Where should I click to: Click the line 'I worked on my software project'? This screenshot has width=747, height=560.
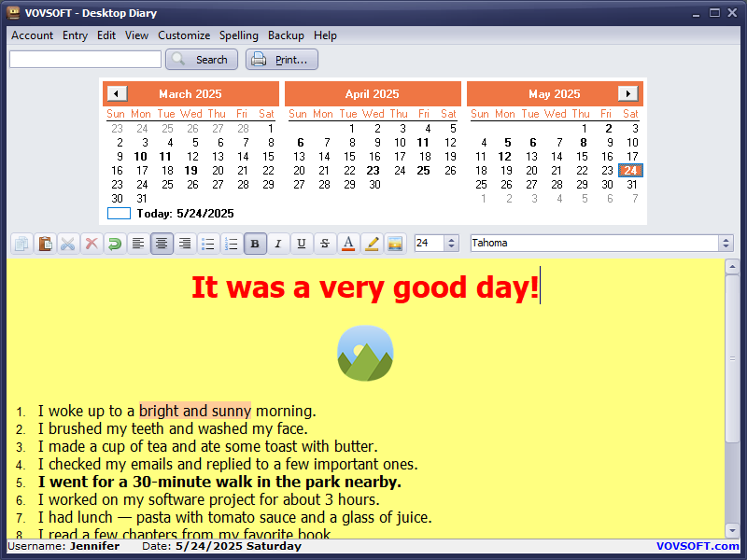(208, 499)
